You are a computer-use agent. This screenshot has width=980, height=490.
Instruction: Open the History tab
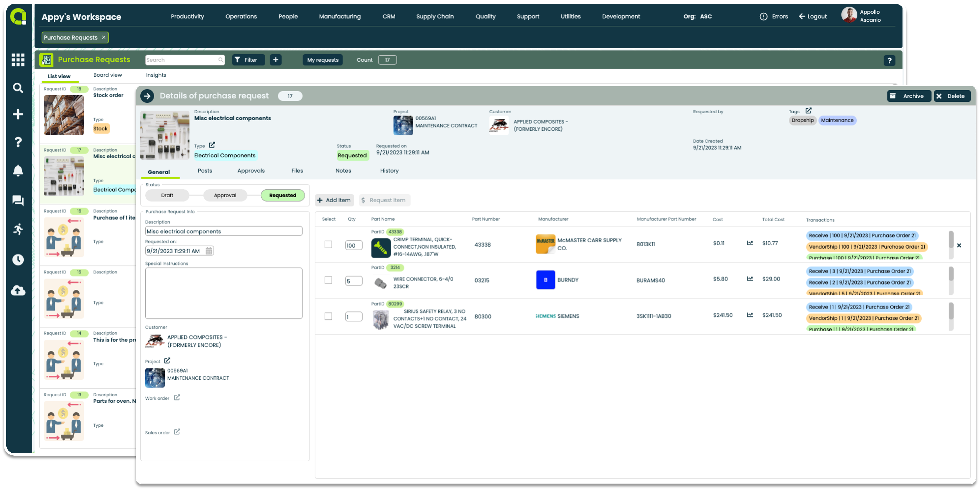point(389,171)
